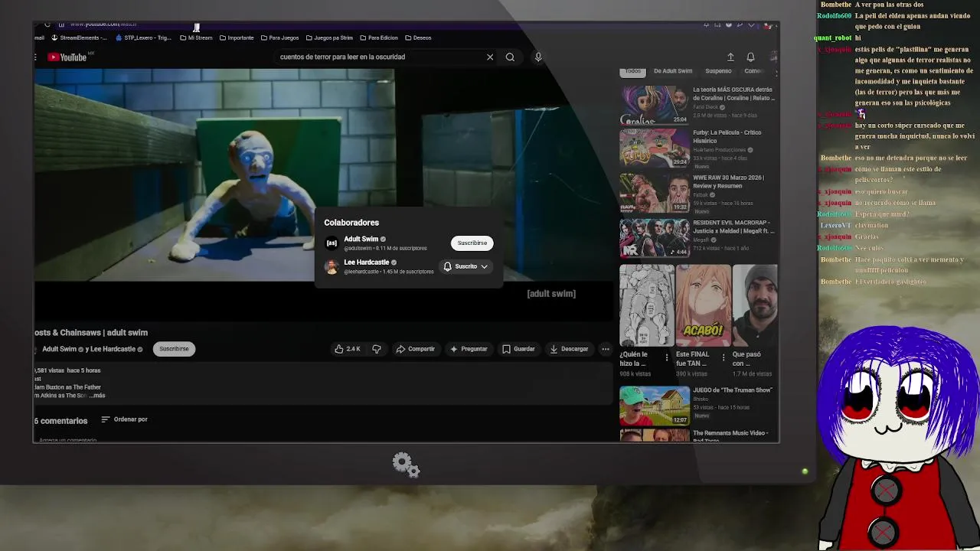Select the Suspenso filter chip
Screen dimensions: 980x551
click(718, 71)
